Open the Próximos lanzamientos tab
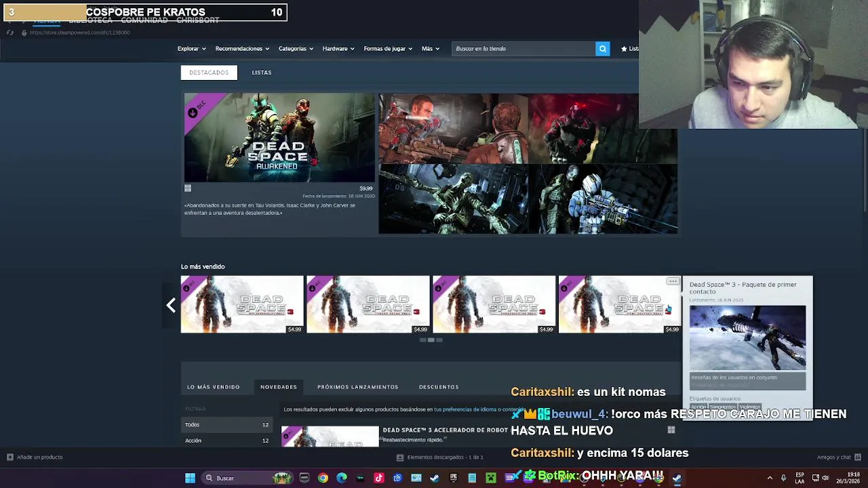The width and height of the screenshot is (868, 488). point(357,387)
